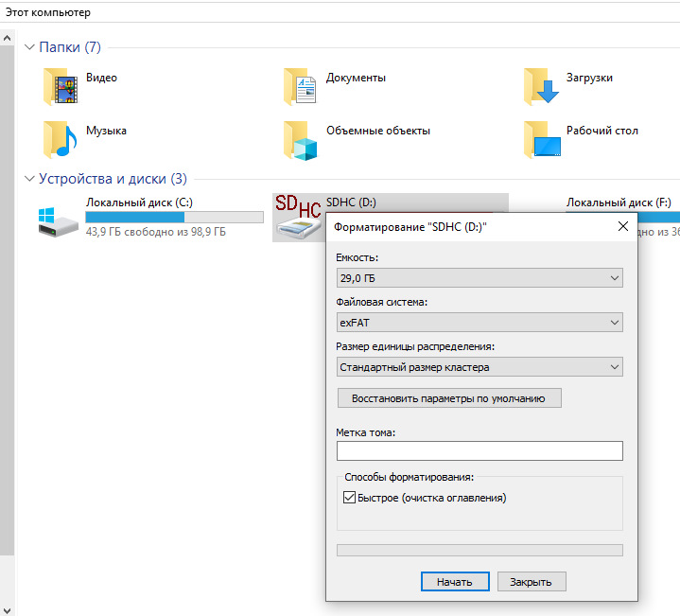Click Восстановить параметры по умолчанию button
The width and height of the screenshot is (680, 616).
click(x=449, y=398)
